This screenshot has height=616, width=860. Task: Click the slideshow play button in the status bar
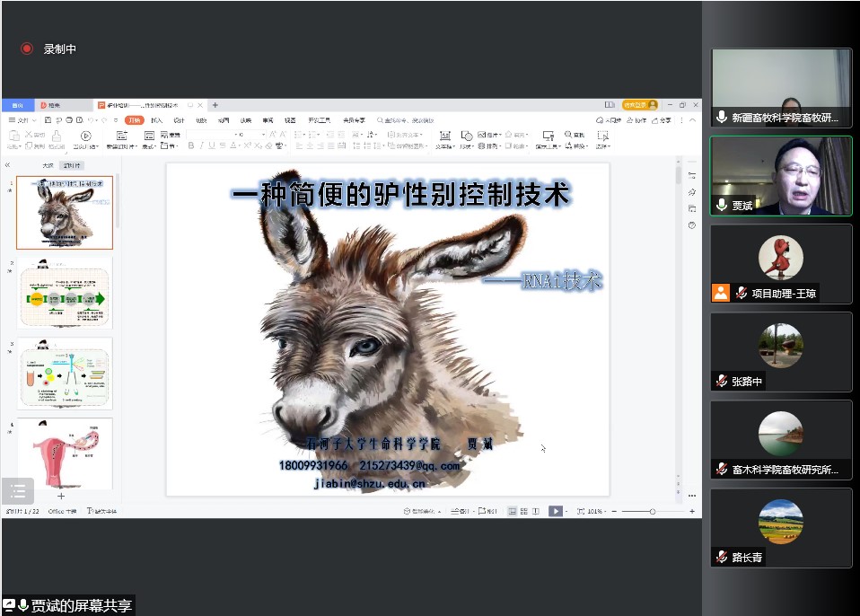pyautogui.click(x=555, y=511)
